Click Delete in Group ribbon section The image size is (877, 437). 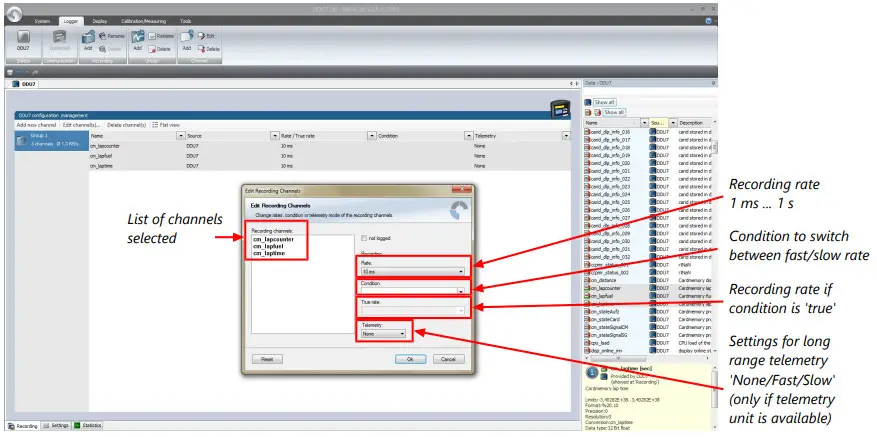[159, 49]
